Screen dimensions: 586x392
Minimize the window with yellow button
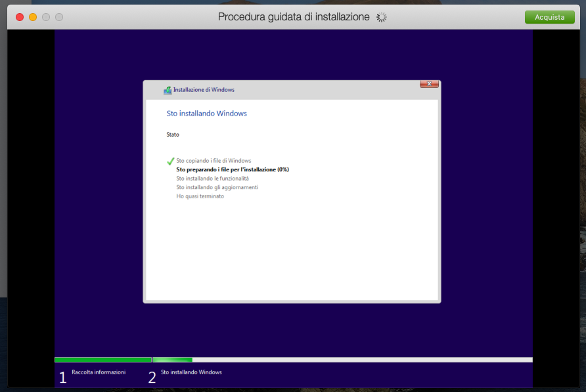coord(33,17)
